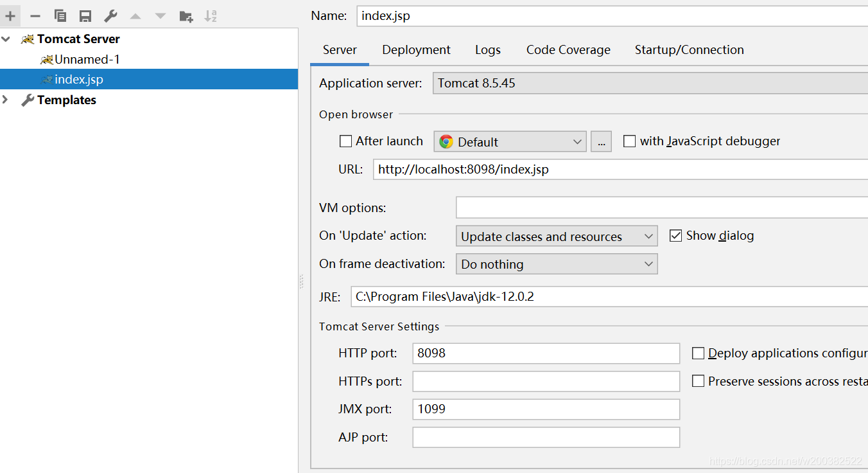
Task: Click the JRE path field
Action: 609,297
